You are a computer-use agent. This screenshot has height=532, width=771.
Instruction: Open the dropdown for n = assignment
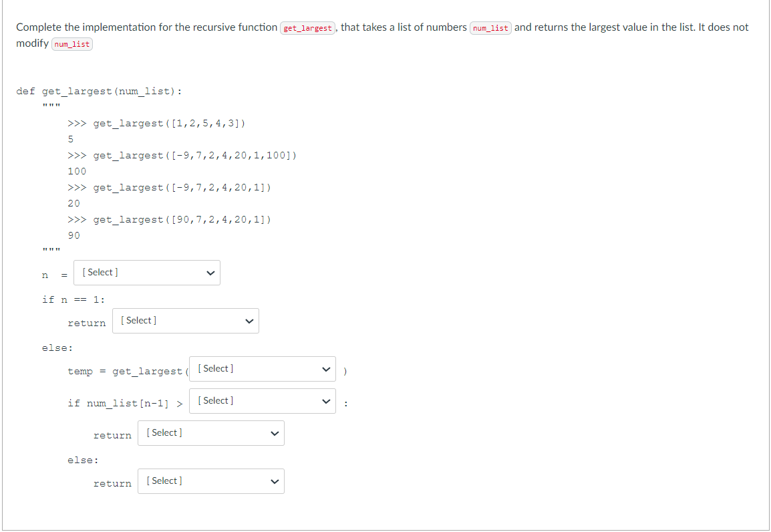(x=147, y=273)
